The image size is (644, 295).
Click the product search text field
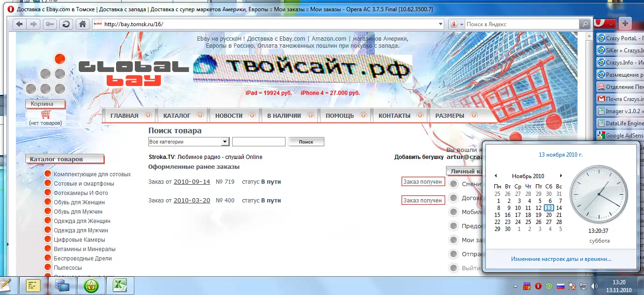click(x=258, y=142)
